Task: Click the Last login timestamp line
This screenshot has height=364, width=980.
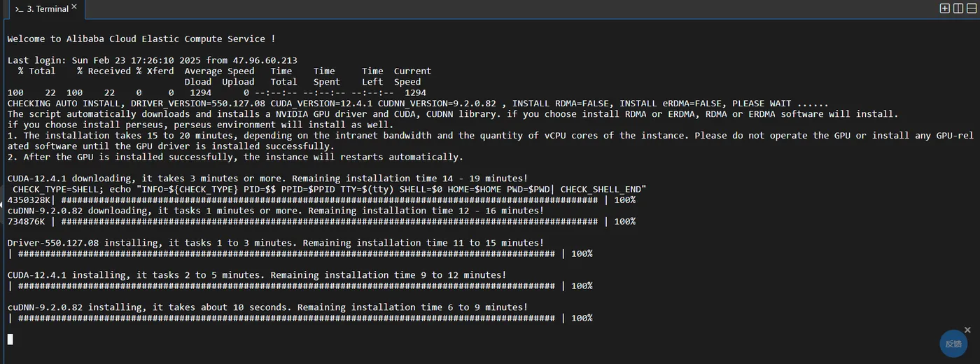Action: (153, 60)
